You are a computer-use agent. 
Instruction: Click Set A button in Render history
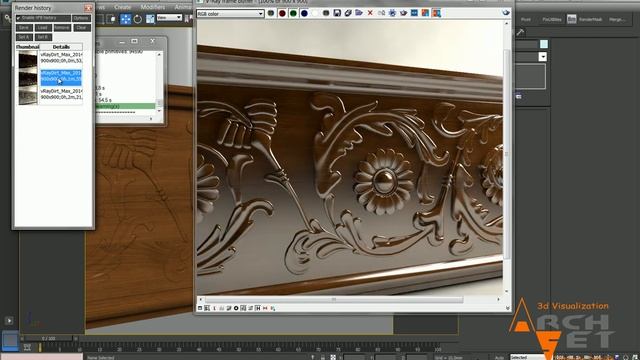point(24,37)
